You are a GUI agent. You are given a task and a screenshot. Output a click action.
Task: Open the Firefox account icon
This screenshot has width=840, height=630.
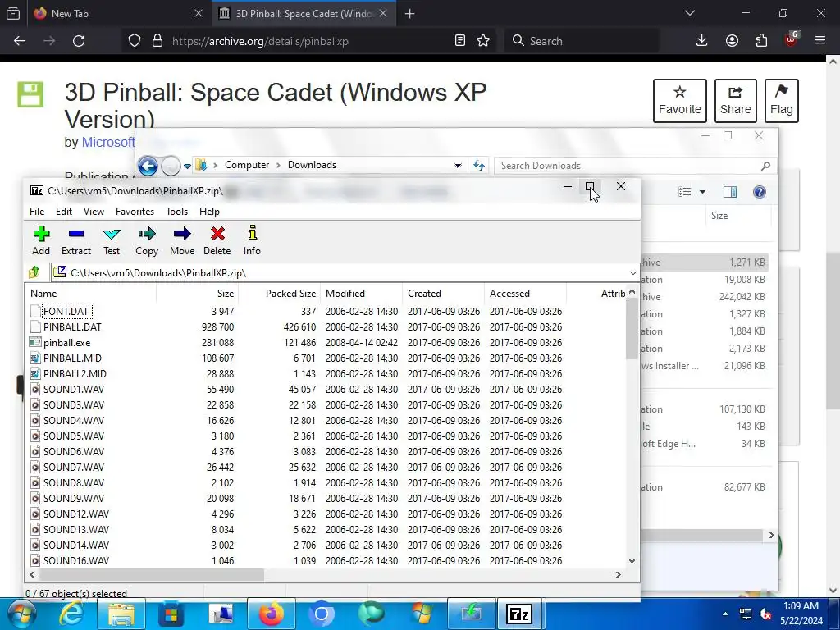732,41
